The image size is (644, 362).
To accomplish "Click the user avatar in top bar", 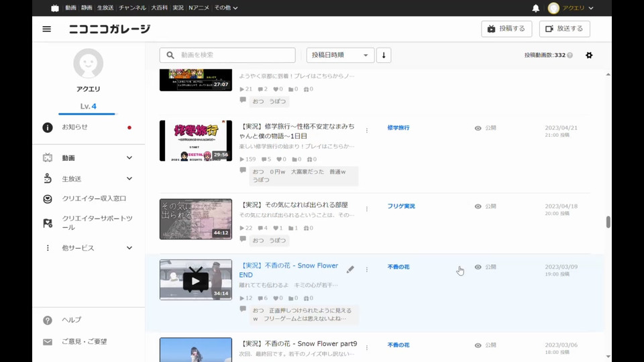I will click(553, 8).
